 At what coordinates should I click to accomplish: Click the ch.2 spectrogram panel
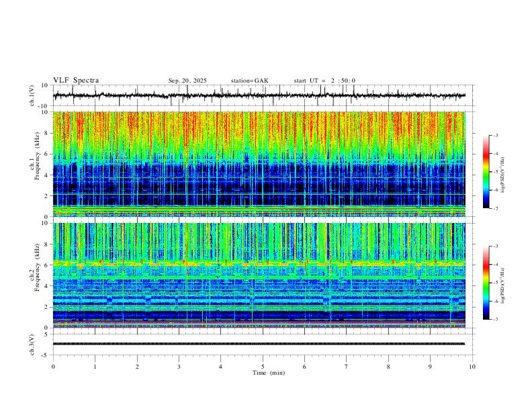259,275
